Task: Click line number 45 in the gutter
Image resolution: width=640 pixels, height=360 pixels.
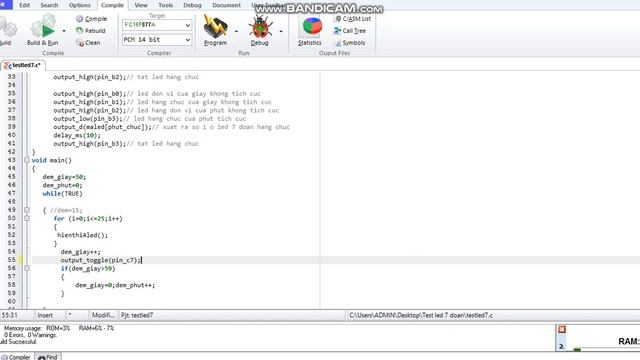Action: coord(11,177)
